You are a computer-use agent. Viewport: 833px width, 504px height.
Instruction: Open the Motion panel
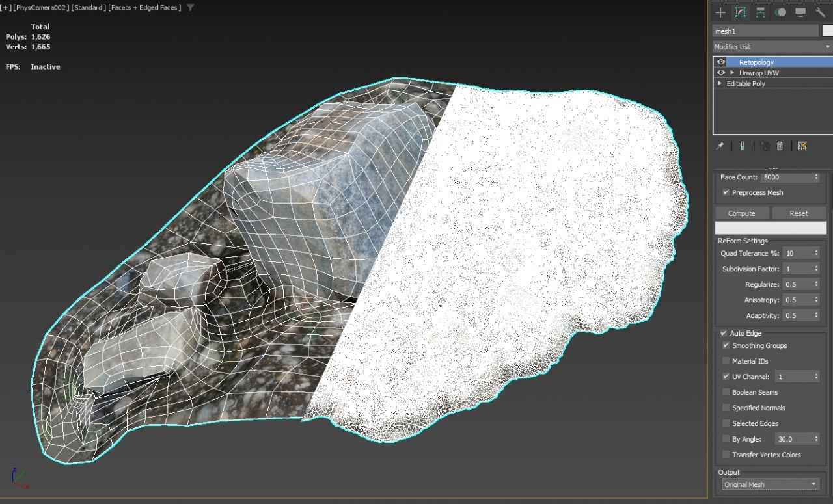[x=781, y=12]
